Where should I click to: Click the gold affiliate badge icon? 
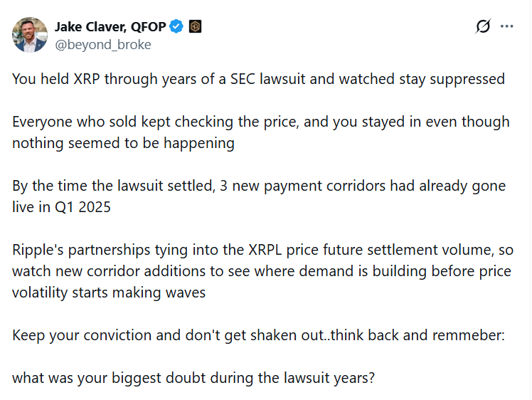[196, 27]
